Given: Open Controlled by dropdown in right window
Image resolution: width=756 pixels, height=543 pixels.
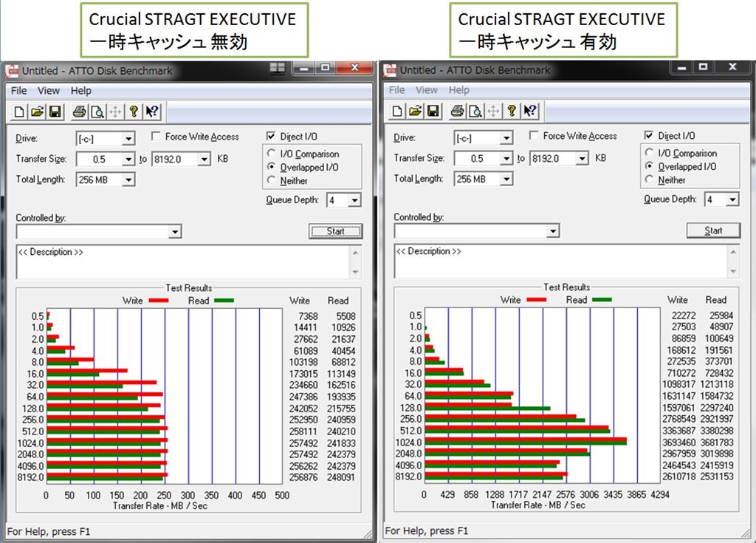Looking at the screenshot, I should (553, 231).
